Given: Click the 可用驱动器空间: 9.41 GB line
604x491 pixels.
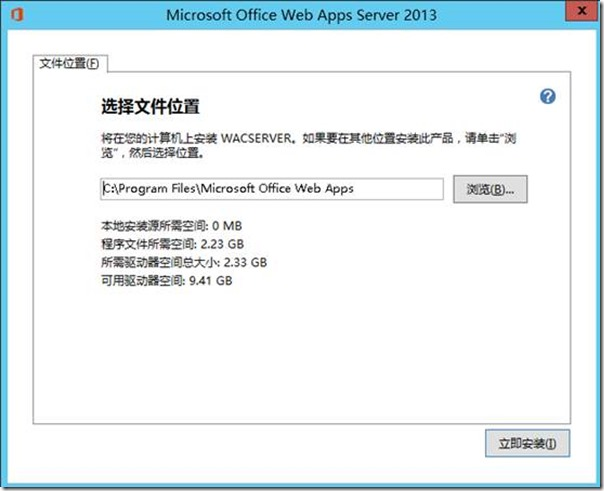Looking at the screenshot, I should coord(166,281).
